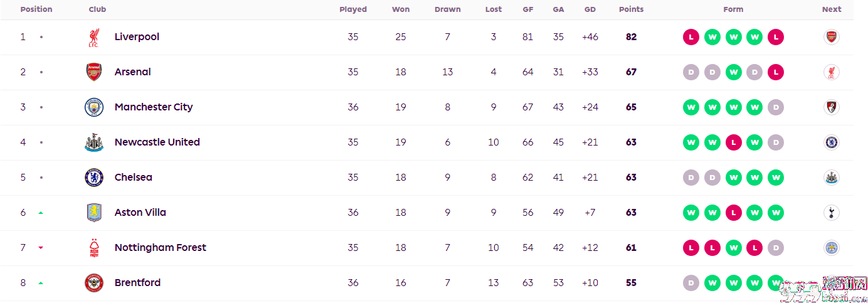This screenshot has height=303, width=868.
Task: Click the Chelsea crest in the Club column
Action: coord(94,178)
